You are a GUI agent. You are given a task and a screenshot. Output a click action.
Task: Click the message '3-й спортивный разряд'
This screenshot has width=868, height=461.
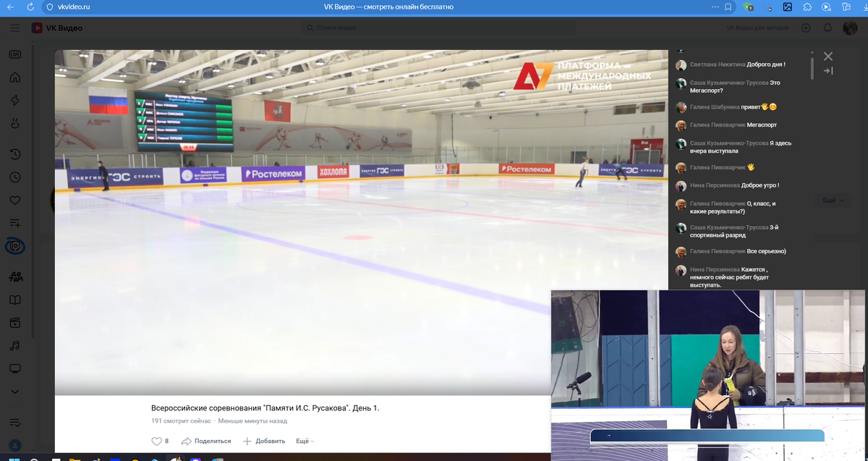[x=734, y=232]
